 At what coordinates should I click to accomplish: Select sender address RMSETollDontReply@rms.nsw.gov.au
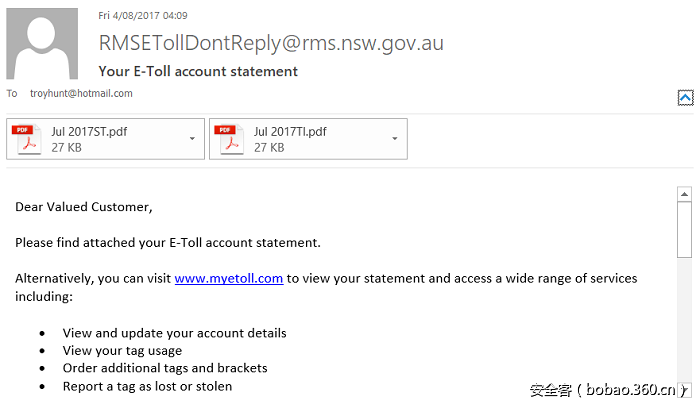click(271, 43)
